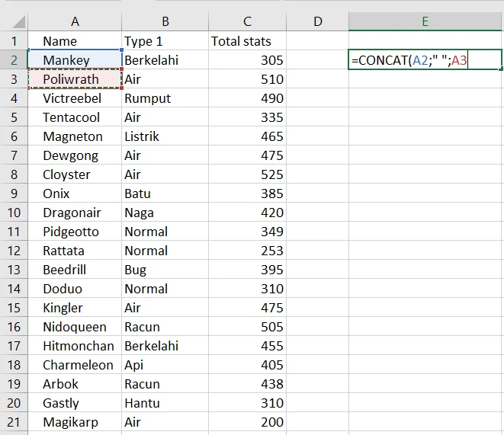Select row 10 header

pyautogui.click(x=14, y=213)
